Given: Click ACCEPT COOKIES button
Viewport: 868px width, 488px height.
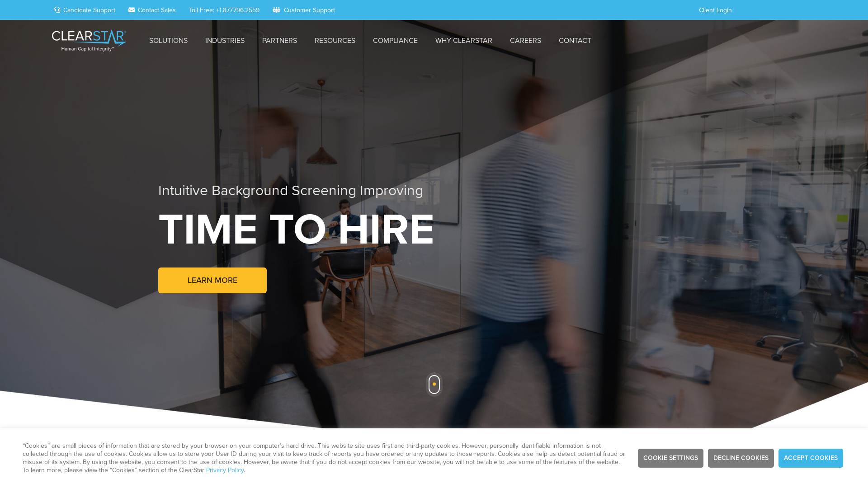Looking at the screenshot, I should click(811, 458).
